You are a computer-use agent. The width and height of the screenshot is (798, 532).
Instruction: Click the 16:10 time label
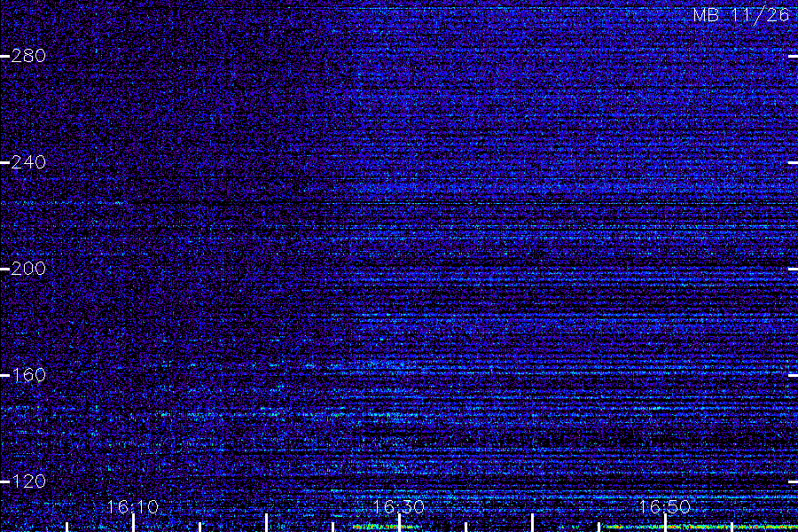[x=133, y=506]
